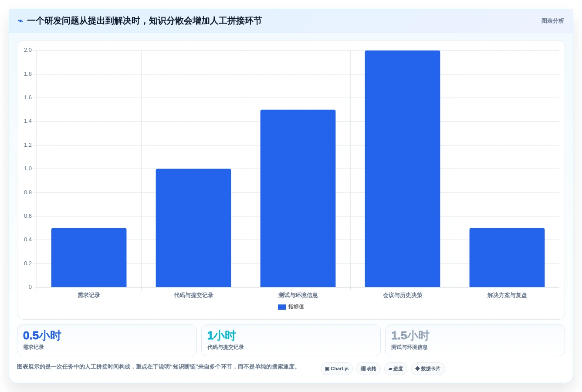Select the 代码与提交记录 bar

tap(193, 228)
